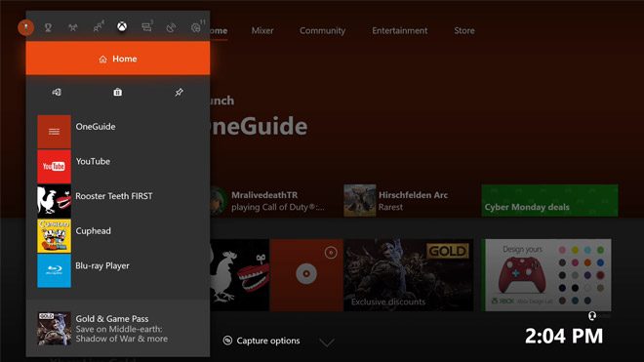The height and width of the screenshot is (362, 644).
Task: Select the Home button in guide
Action: click(x=118, y=59)
